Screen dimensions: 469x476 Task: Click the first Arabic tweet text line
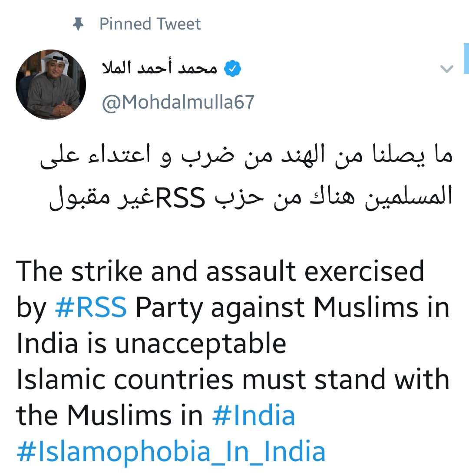(x=246, y=155)
